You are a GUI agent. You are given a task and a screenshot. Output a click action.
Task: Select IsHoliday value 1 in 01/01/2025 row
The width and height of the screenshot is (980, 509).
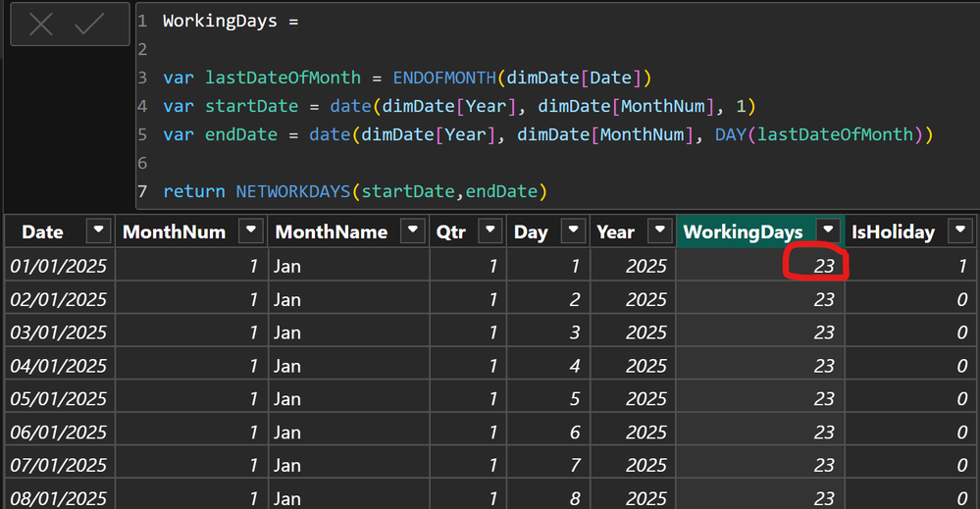coord(910,266)
